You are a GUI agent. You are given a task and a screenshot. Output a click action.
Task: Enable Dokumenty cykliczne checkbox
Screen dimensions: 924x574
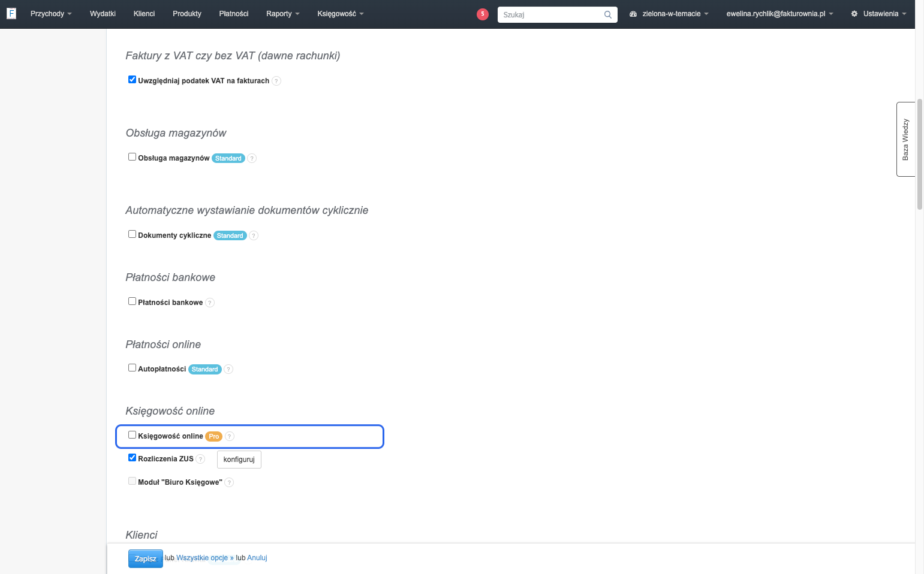pos(133,234)
